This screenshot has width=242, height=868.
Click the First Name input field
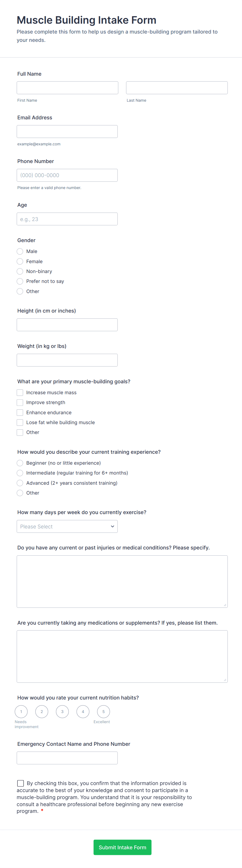click(x=67, y=88)
